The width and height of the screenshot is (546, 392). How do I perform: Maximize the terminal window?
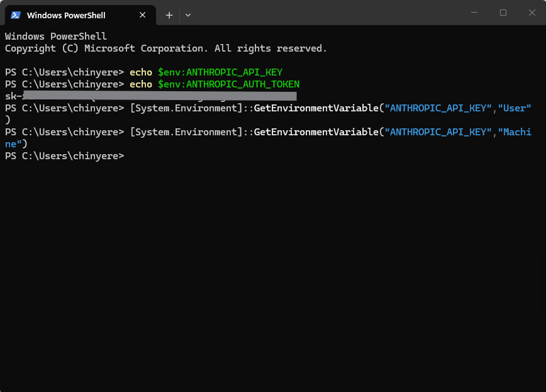click(x=503, y=13)
